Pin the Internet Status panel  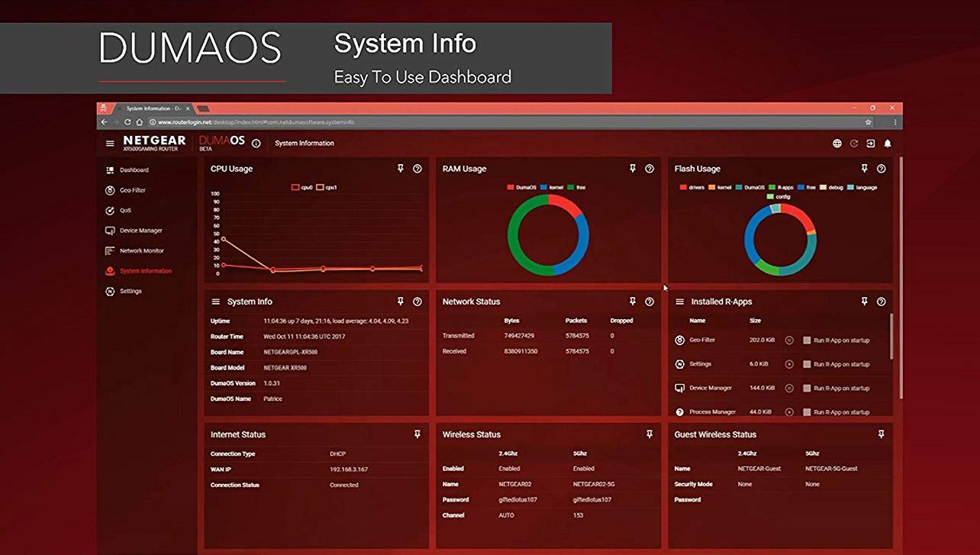[417, 434]
